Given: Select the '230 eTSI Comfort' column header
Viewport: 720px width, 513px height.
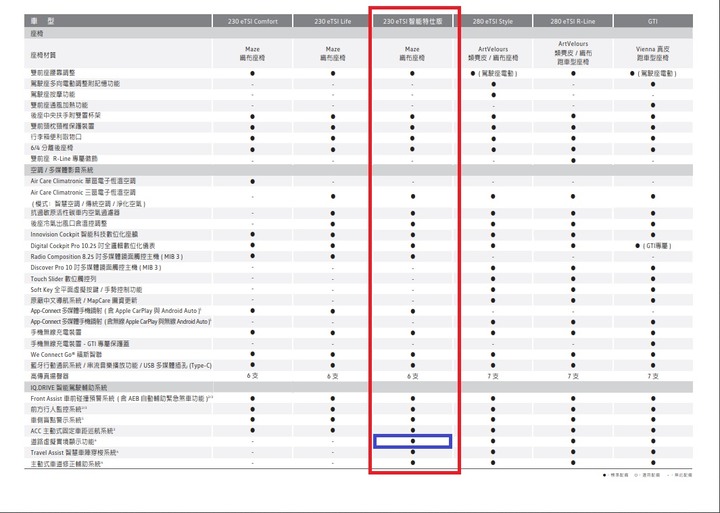Looking at the screenshot, I should (253, 21).
